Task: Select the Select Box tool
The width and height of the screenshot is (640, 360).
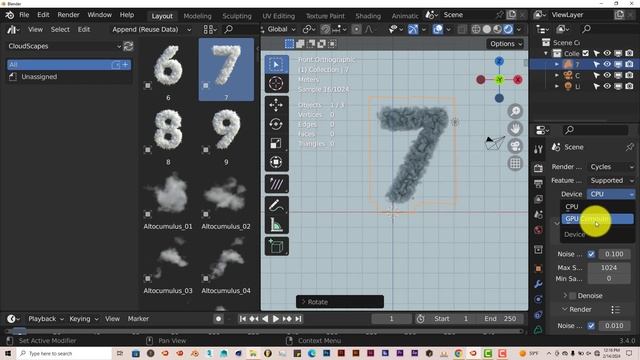Action: pos(276,64)
